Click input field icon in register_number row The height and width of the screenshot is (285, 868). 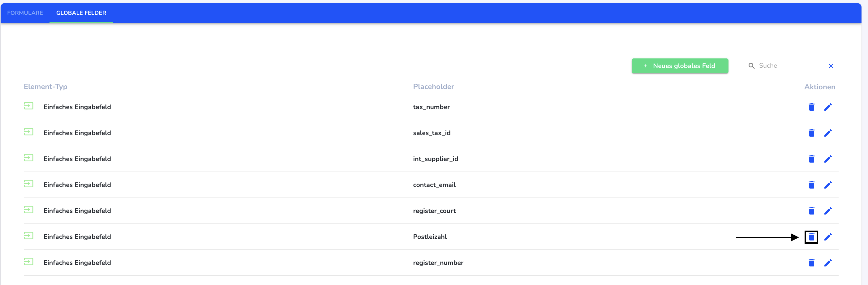click(29, 262)
